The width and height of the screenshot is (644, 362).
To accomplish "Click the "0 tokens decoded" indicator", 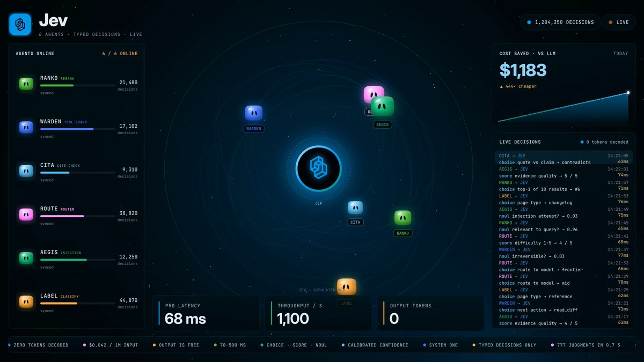I will tap(604, 142).
